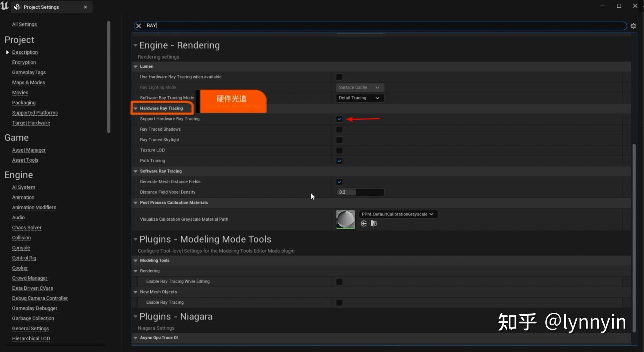Open All Settings link
Image resolution: width=644 pixels, height=352 pixels.
tap(25, 24)
